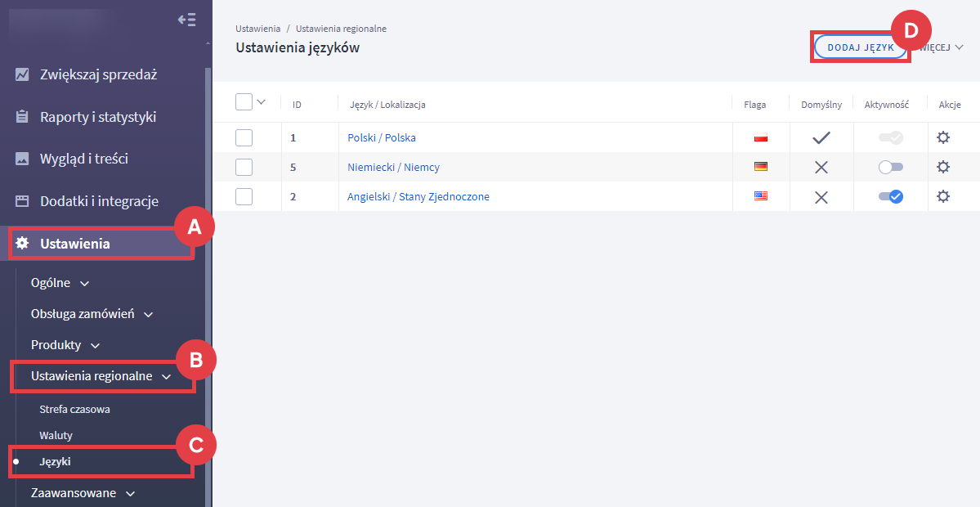This screenshot has height=507, width=980.
Task: Expand the Obsługa zamówień section
Action: pyautogui.click(x=92, y=314)
